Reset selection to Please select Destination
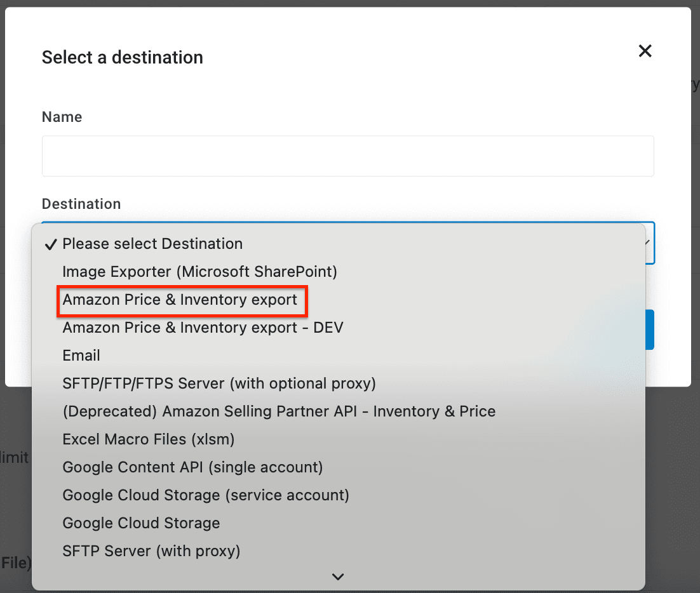This screenshot has width=700, height=593. (152, 244)
